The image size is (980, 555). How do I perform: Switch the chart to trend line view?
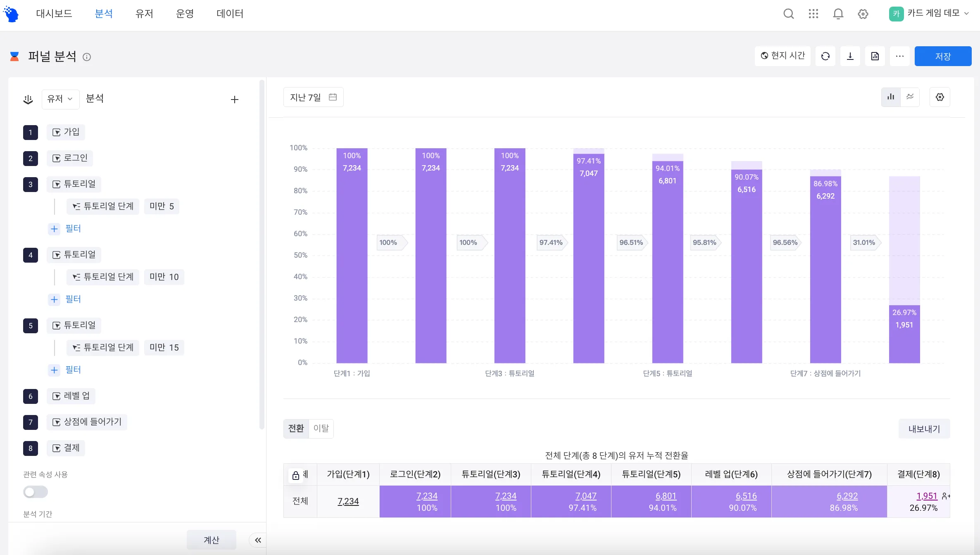[910, 97]
